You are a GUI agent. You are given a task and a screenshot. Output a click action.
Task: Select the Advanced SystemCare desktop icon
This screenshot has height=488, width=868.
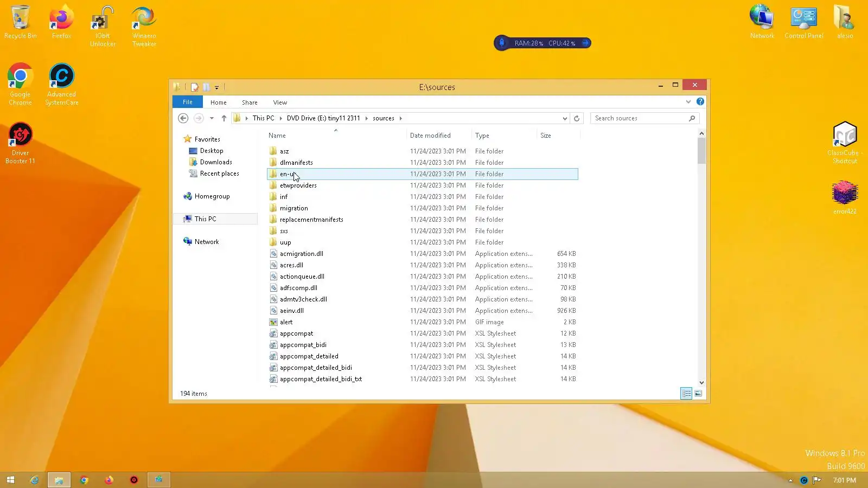point(61,84)
